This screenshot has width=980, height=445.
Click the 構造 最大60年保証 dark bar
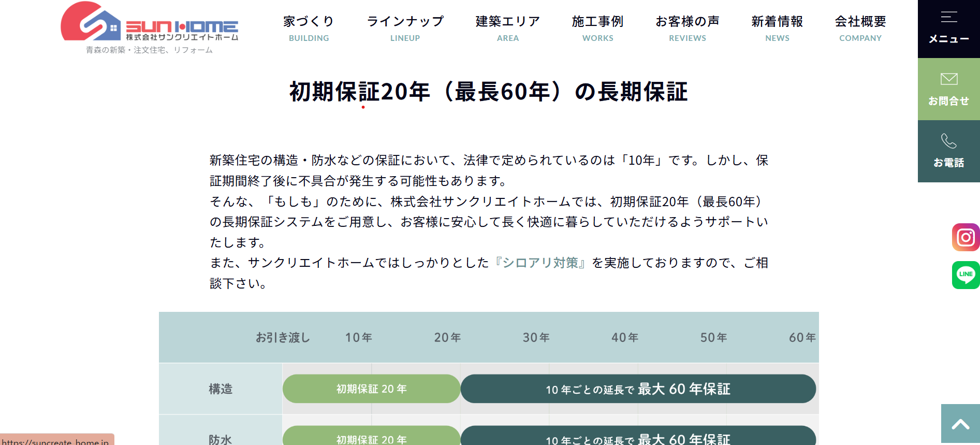638,389
